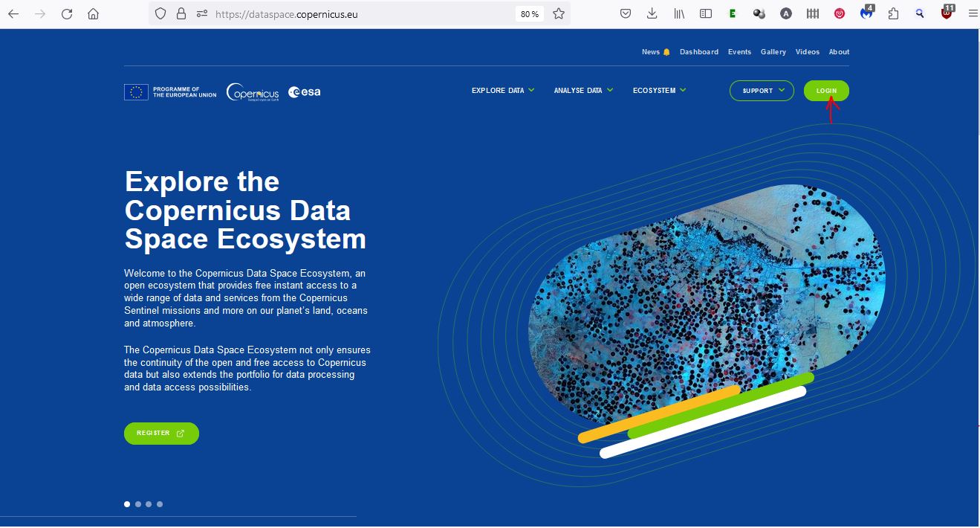Switch to the second carousel slide dot
This screenshot has width=980, height=528.
coord(138,504)
